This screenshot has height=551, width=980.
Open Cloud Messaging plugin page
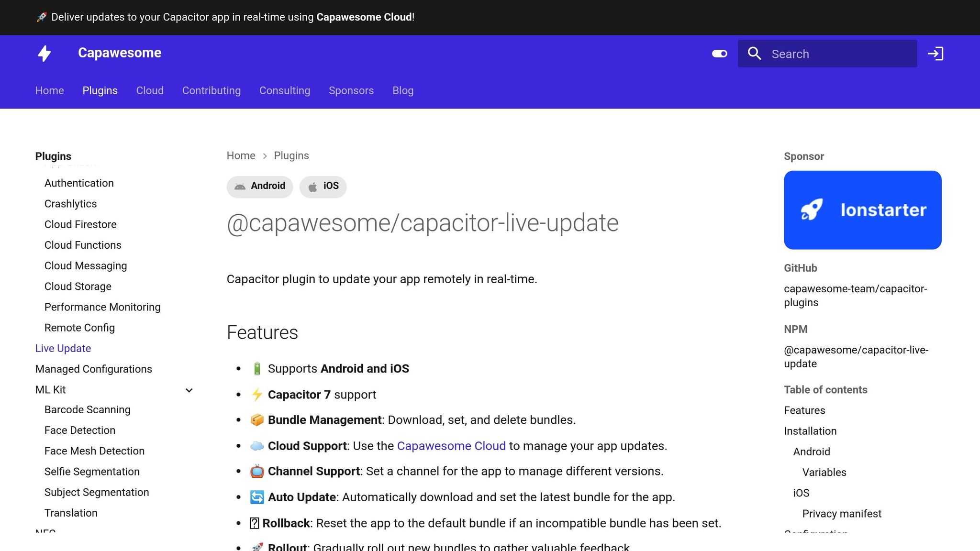coord(86,266)
